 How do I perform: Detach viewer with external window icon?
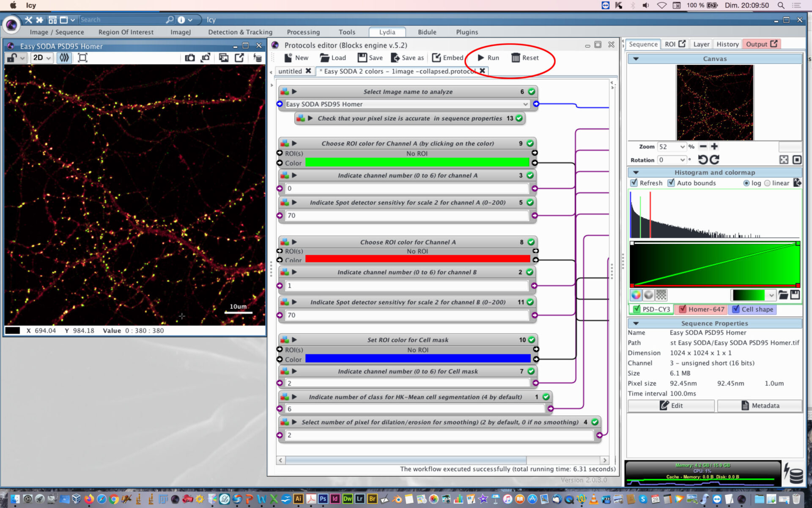click(x=239, y=58)
